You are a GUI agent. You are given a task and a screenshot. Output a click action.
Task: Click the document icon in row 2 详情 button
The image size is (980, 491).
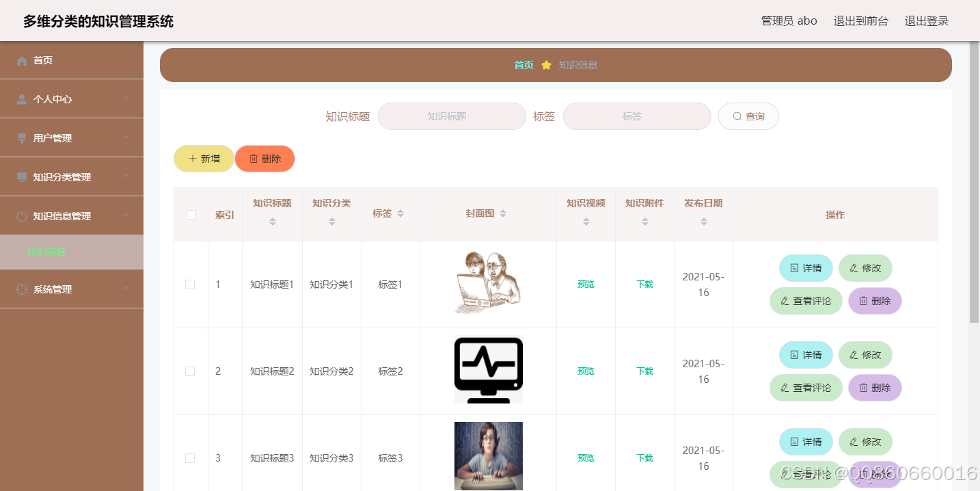(x=794, y=355)
